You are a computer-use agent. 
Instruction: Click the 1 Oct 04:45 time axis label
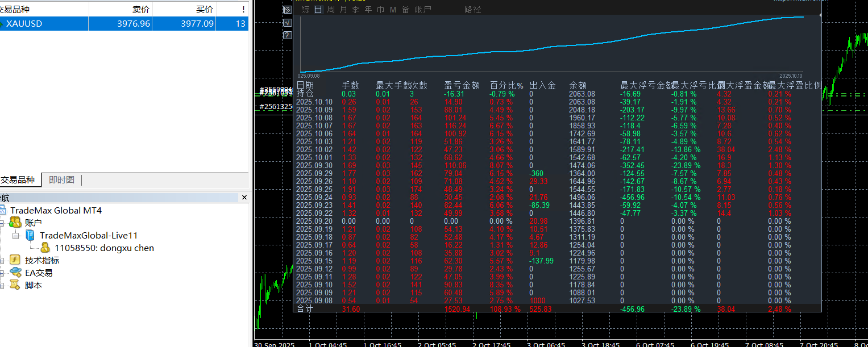point(328,344)
